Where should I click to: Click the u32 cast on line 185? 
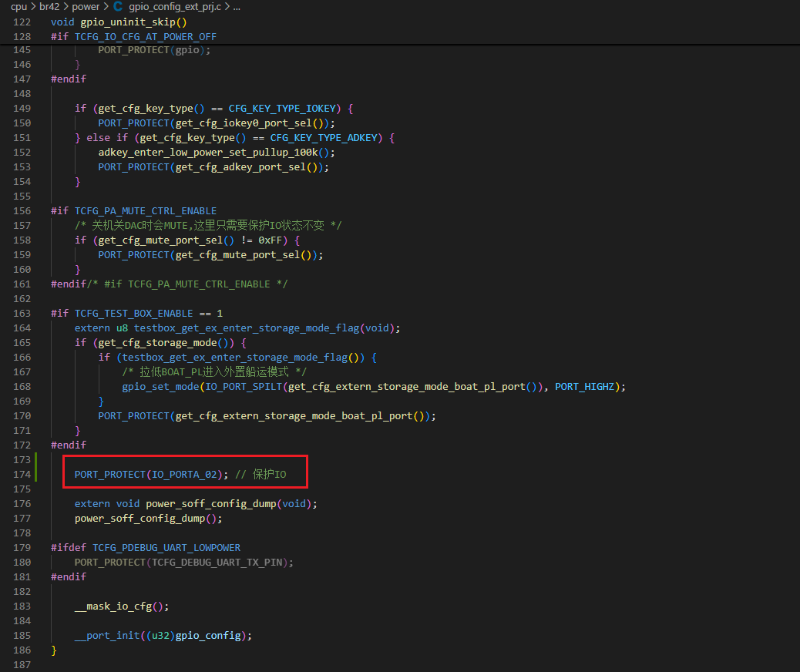161,636
